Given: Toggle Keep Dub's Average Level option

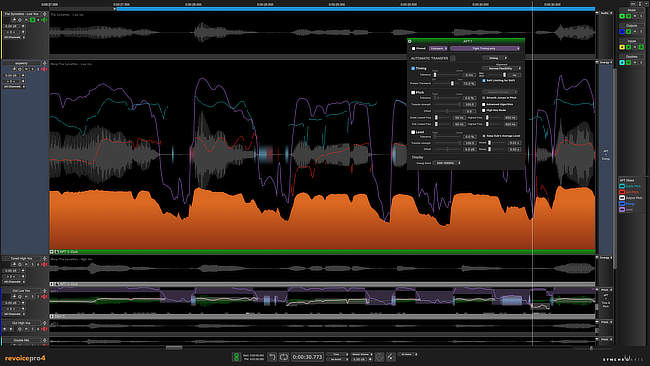Looking at the screenshot, I should click(x=484, y=136).
